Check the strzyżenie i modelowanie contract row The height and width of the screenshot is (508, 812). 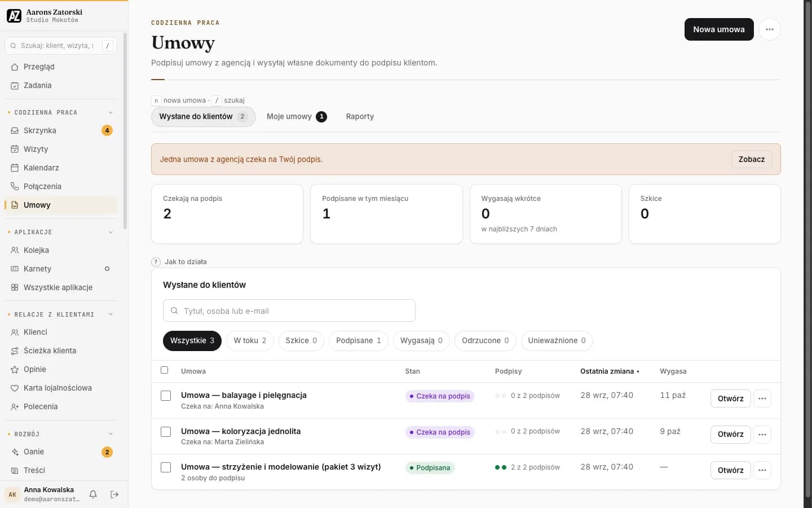(166, 467)
